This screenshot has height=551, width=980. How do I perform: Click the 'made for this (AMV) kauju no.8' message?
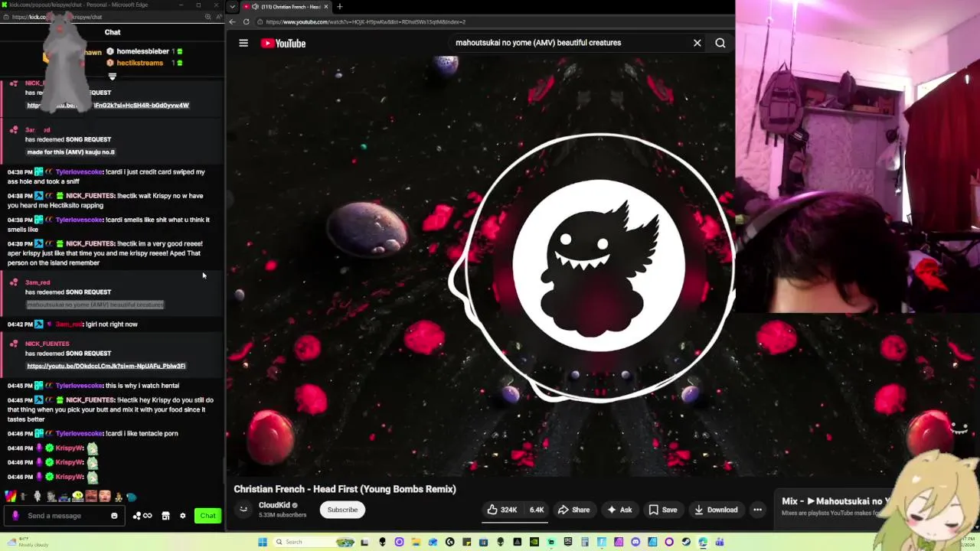(x=71, y=152)
